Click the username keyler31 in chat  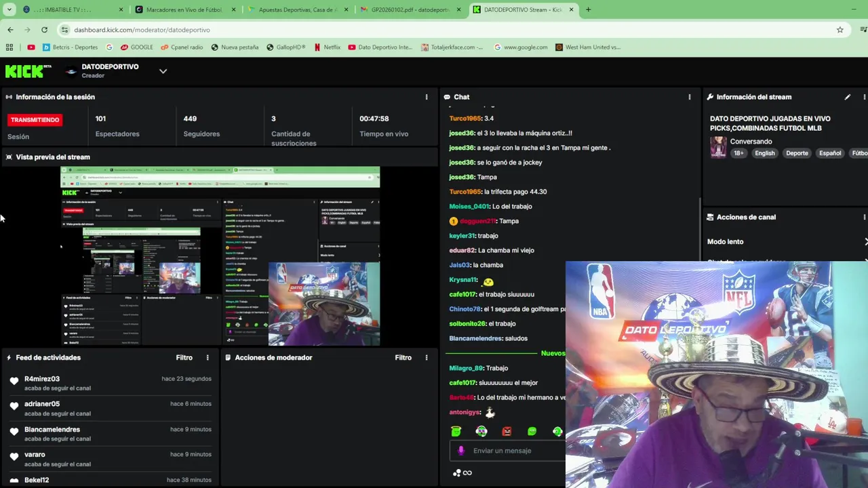[462, 236]
